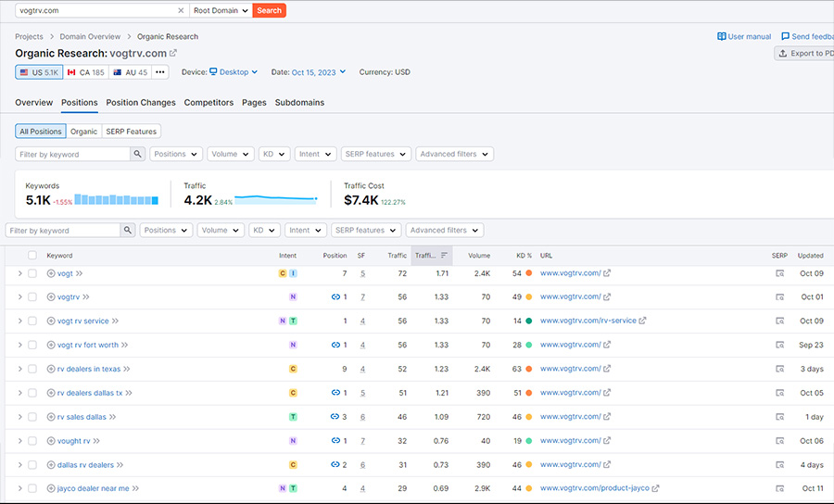Open lower SERP features filter dropdown
Viewport: 834px width, 504px height.
pos(366,230)
